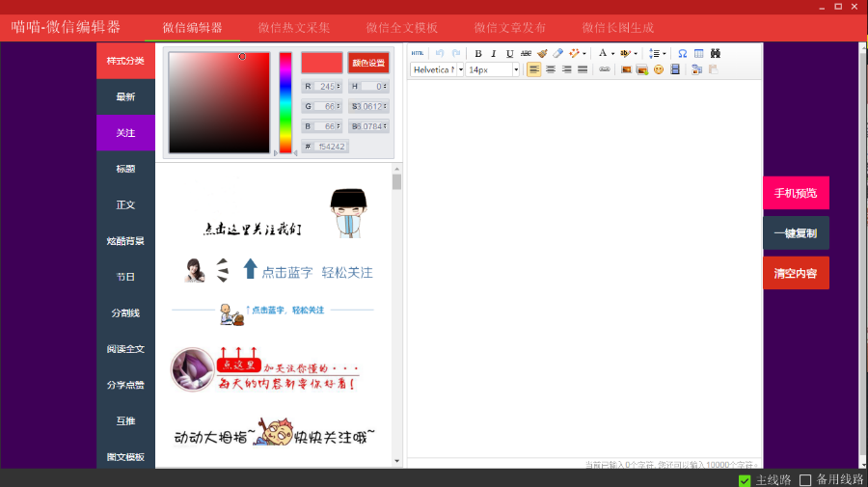Toggle underline formatting
The height and width of the screenshot is (487, 868).
pyautogui.click(x=510, y=54)
